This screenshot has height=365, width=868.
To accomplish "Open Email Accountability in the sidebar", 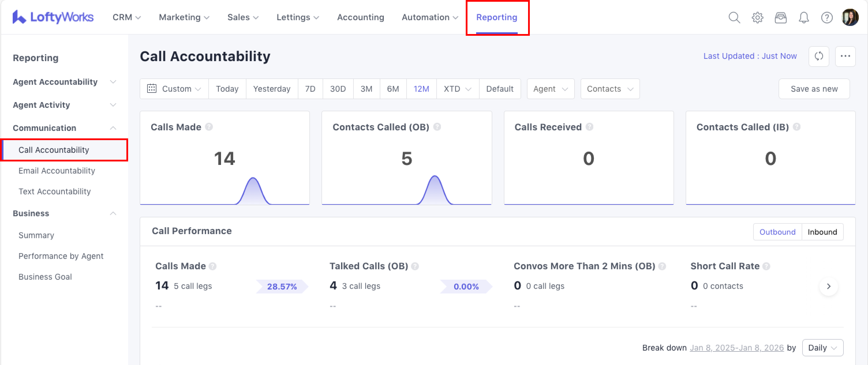I will click(57, 171).
